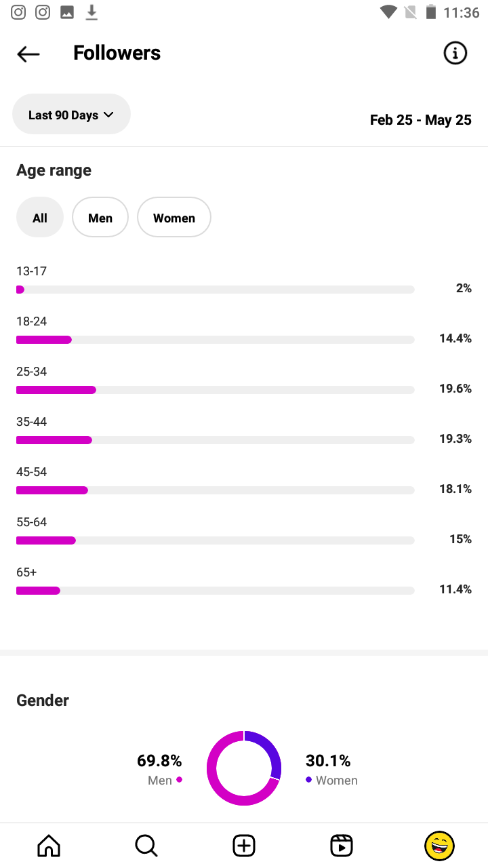Tap the Men 69.8% legend label
The image size is (488, 868).
159,770
